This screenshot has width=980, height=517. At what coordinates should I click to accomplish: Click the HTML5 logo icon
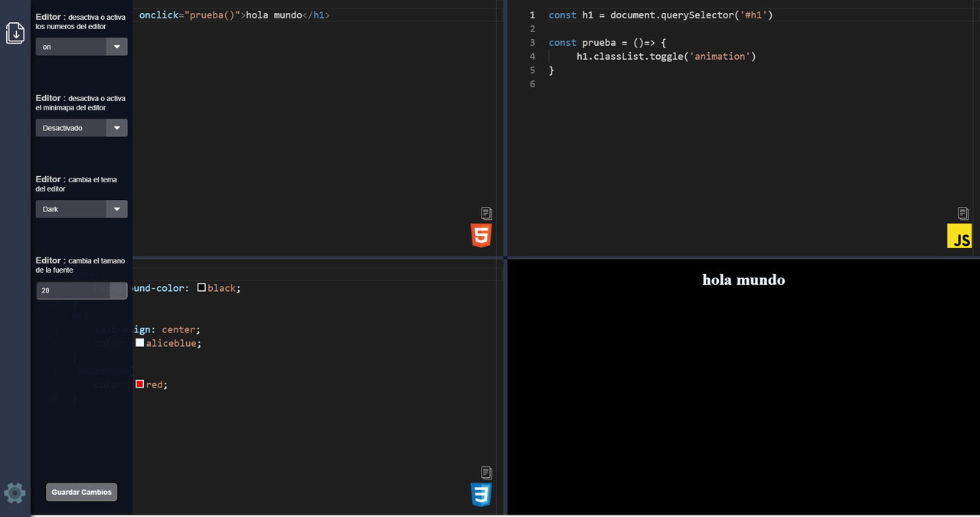(481, 235)
